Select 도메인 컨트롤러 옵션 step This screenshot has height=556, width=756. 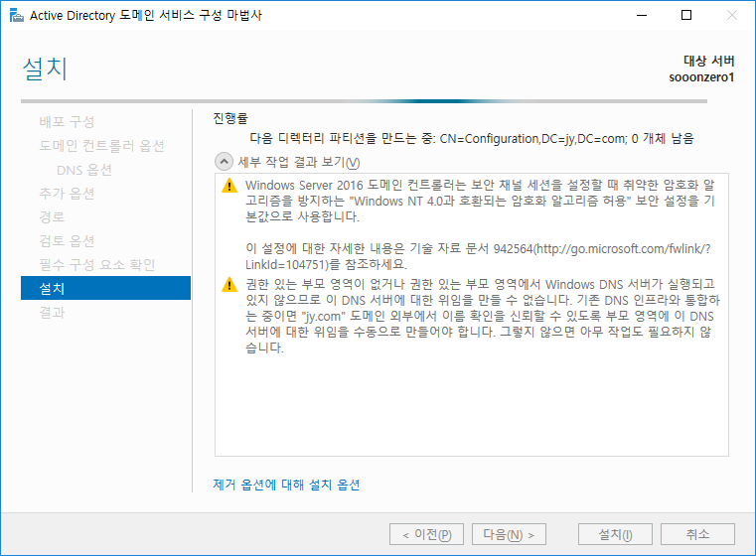[x=101, y=146]
